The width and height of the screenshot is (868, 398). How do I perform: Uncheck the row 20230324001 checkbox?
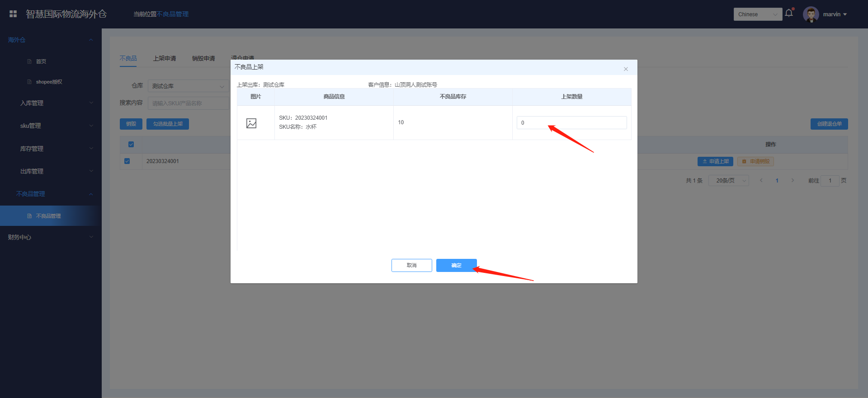(x=127, y=161)
